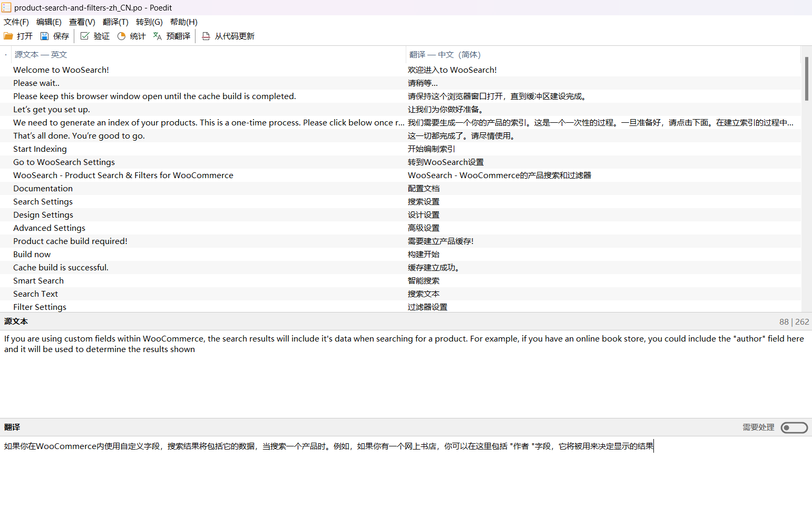
Task: Click the translation cell '高级设置'
Action: [424, 228]
